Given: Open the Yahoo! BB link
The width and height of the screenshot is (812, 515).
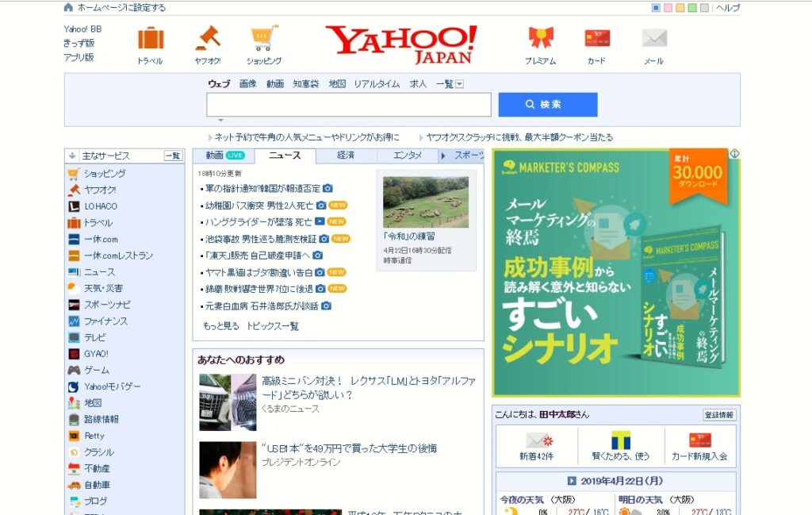Looking at the screenshot, I should (82, 29).
